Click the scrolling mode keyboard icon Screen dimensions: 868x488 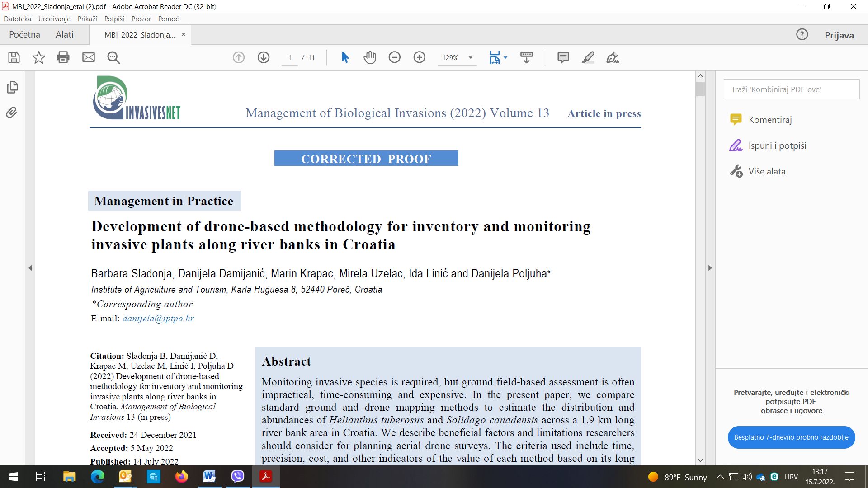click(x=527, y=57)
